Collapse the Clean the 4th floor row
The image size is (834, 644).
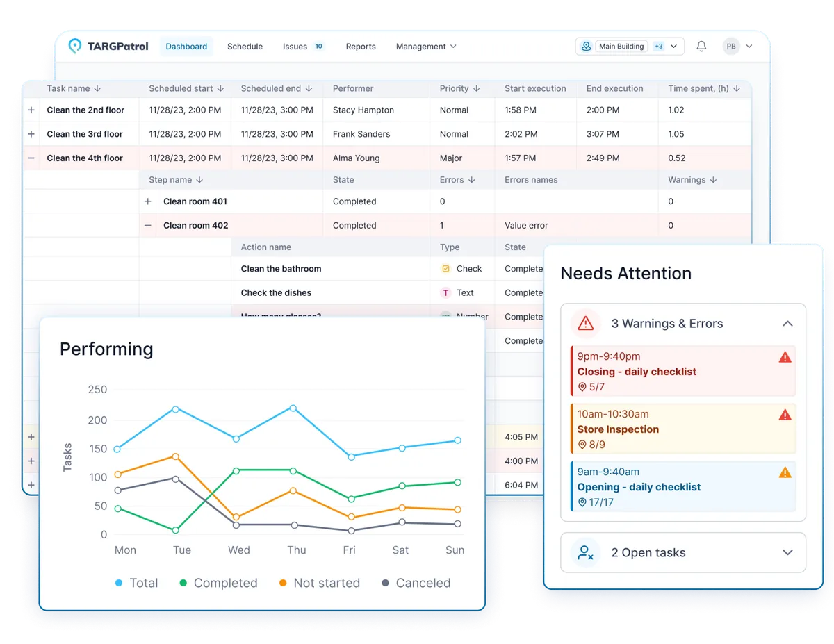(31, 158)
